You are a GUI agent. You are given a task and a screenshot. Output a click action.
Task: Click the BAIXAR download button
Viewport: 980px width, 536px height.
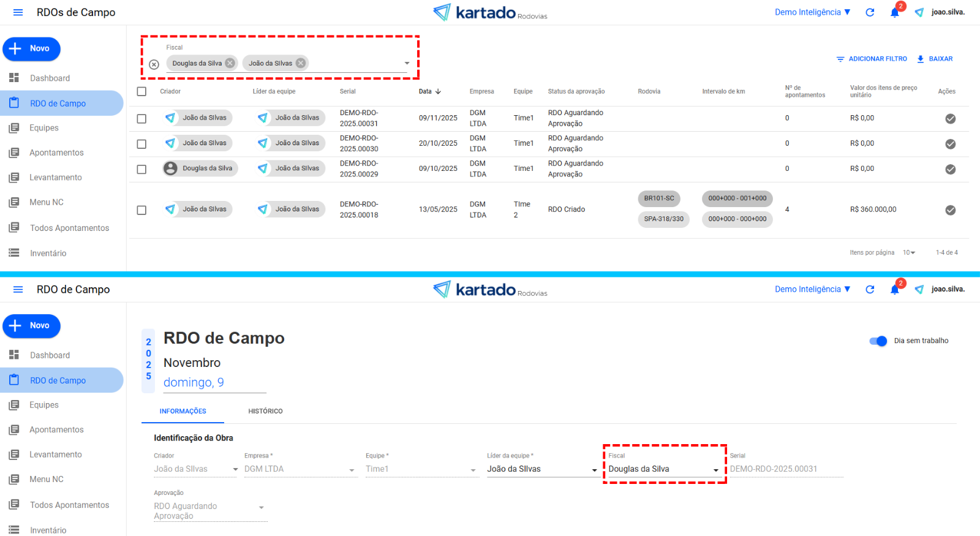click(935, 59)
